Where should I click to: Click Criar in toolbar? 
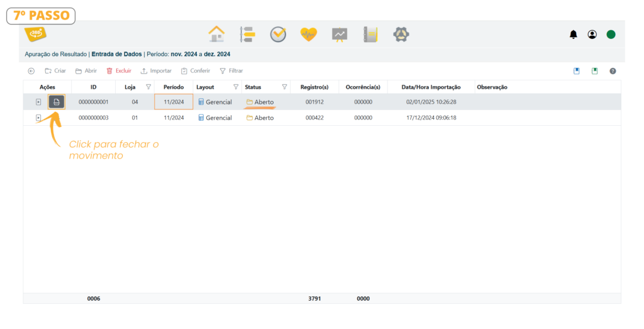[x=55, y=70]
